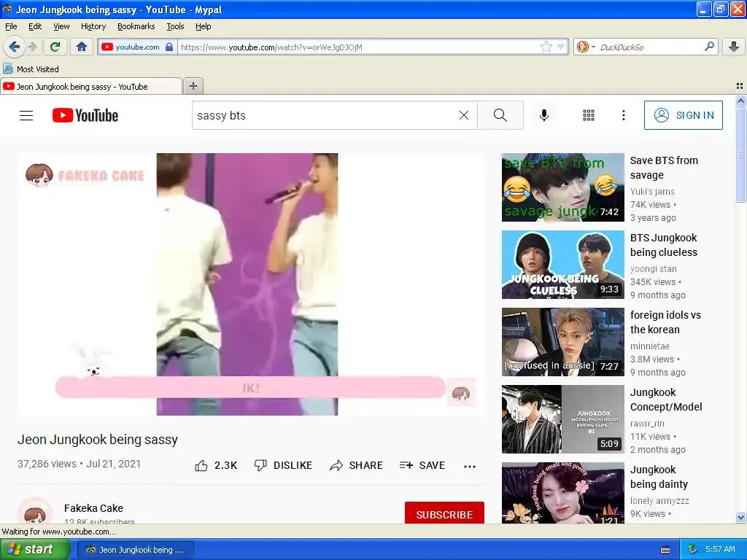Click the youtube.com site identity button

pyautogui.click(x=136, y=47)
